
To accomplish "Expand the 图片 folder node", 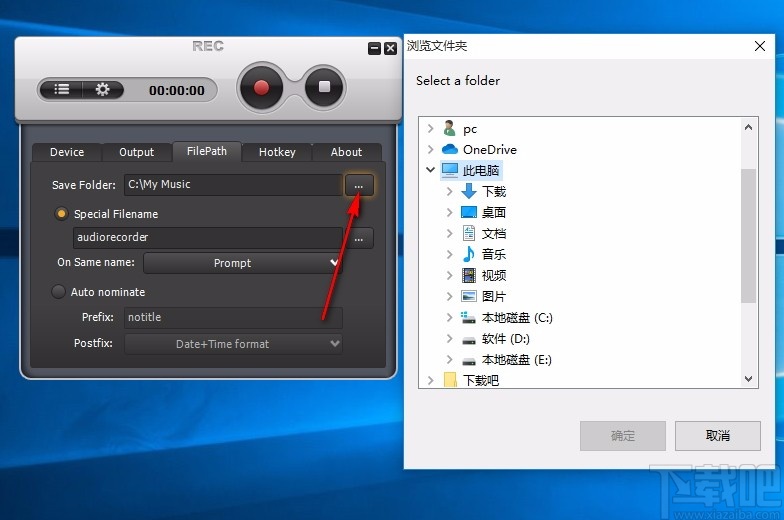I will (450, 296).
